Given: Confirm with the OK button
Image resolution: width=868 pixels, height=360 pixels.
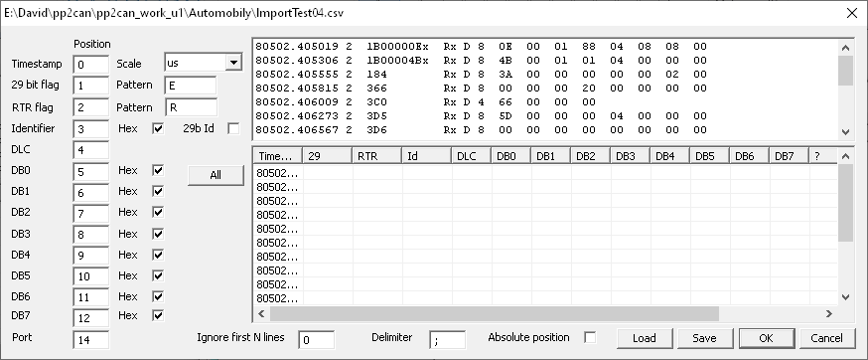Looking at the screenshot, I should point(766,338).
